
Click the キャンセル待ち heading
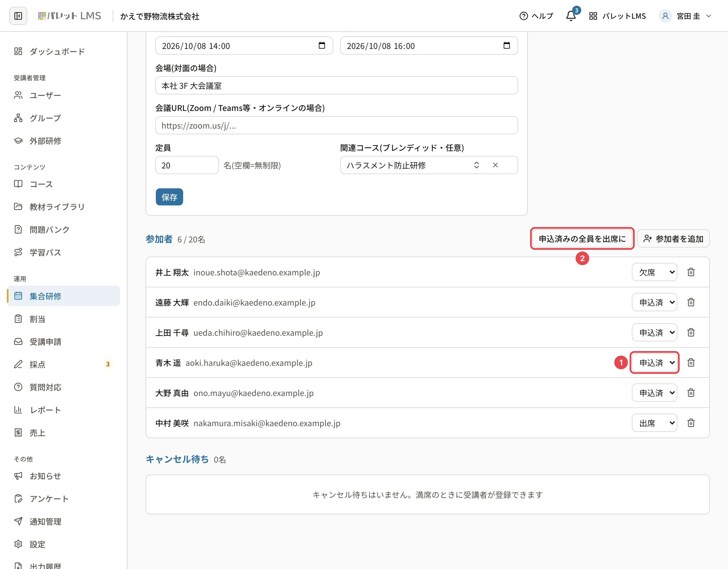pyautogui.click(x=177, y=459)
